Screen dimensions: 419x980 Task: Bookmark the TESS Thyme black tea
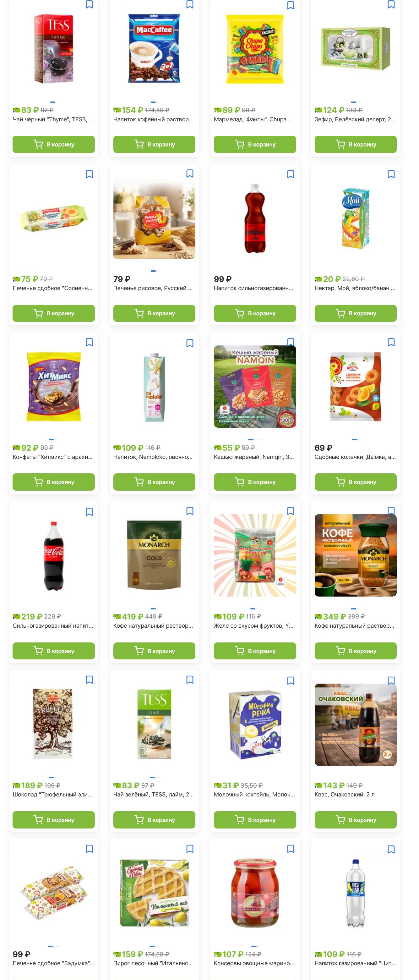(89, 5)
